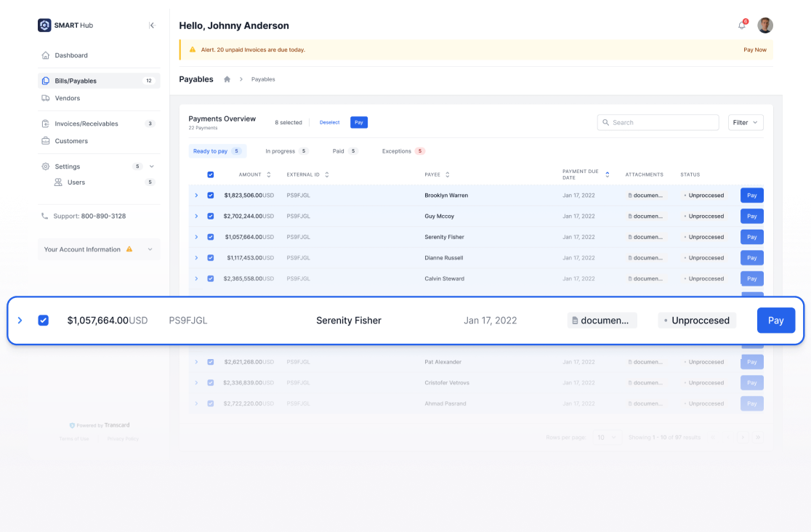Open the Filter dropdown
Screen dimensions: 811x532
(x=746, y=122)
